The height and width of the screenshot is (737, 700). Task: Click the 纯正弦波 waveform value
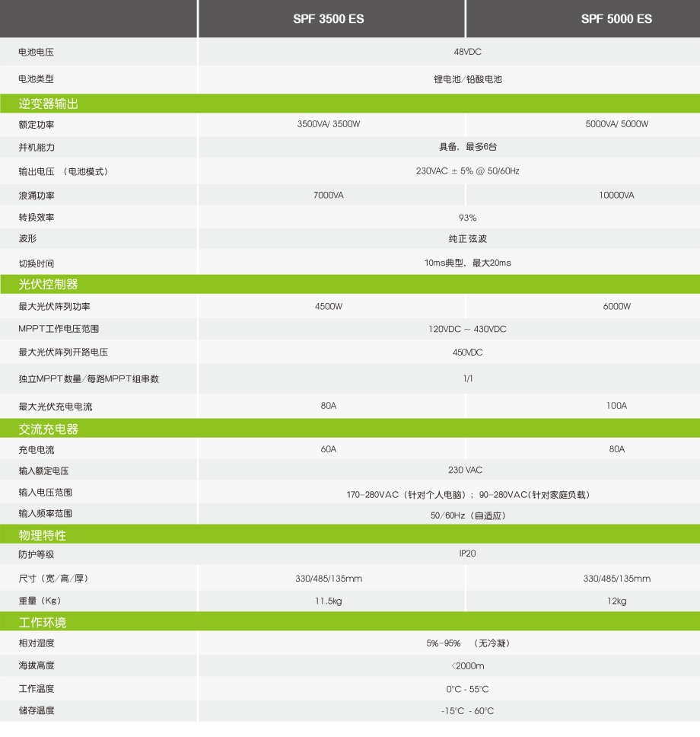point(467,239)
